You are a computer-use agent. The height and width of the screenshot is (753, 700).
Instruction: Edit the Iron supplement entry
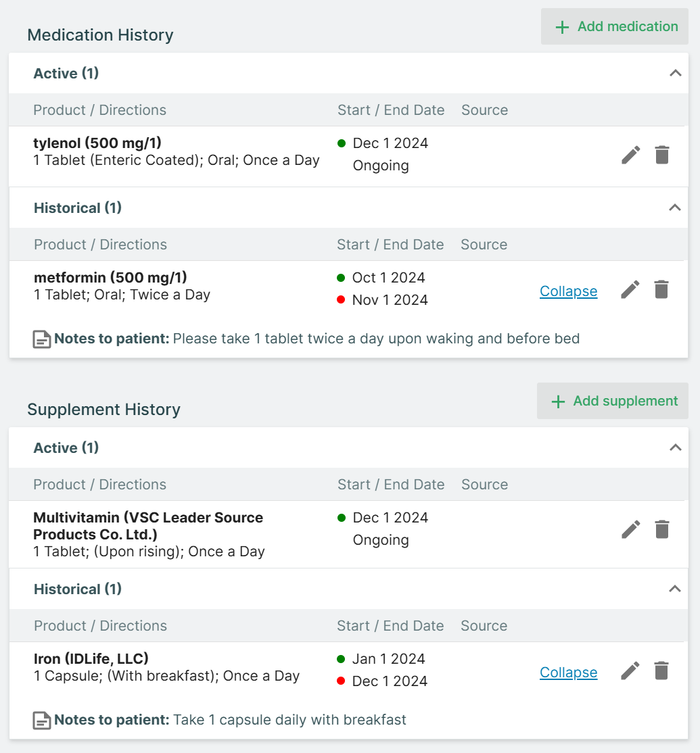click(x=630, y=671)
